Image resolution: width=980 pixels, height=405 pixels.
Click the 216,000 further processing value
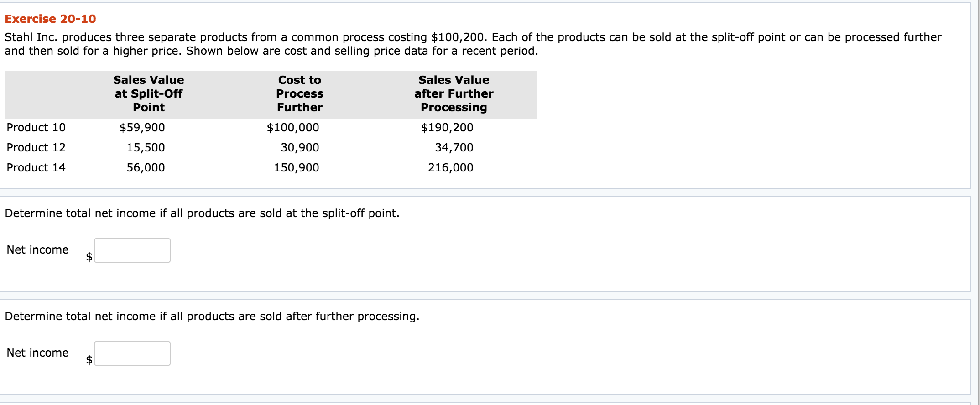tap(450, 168)
